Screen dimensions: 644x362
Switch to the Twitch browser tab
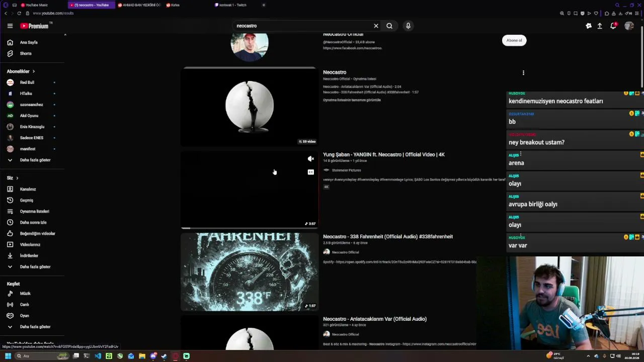coord(236,5)
